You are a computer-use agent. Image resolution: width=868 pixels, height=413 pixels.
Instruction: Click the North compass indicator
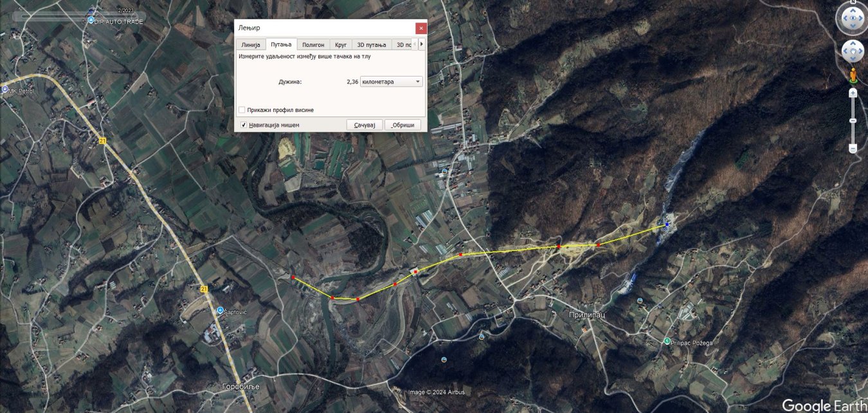tap(853, 3)
